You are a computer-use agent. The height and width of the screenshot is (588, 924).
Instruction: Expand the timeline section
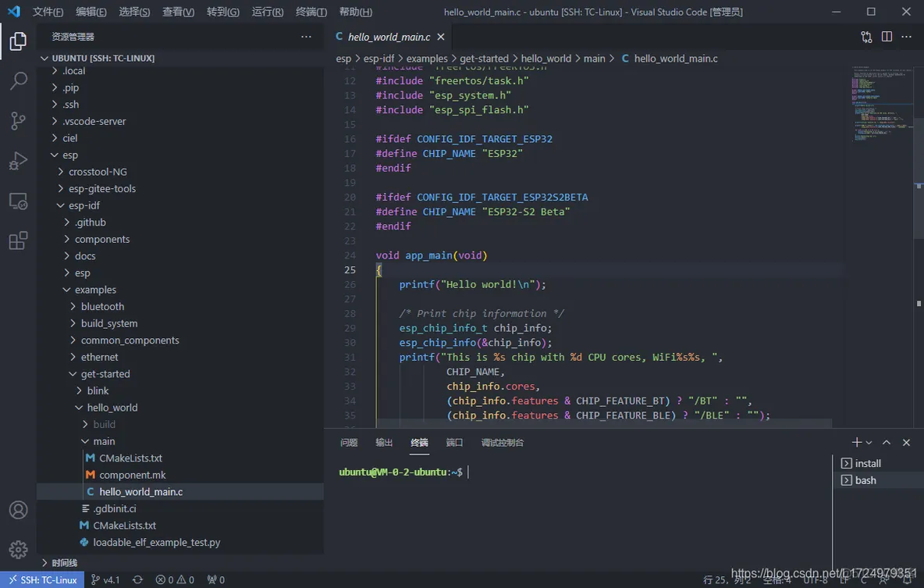tap(64, 562)
